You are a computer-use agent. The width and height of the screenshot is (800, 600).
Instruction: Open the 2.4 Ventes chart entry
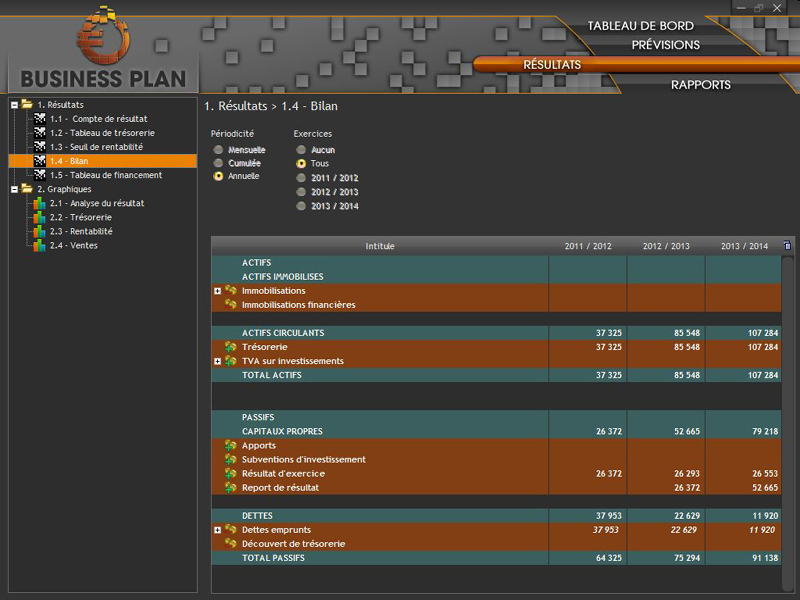tap(73, 245)
